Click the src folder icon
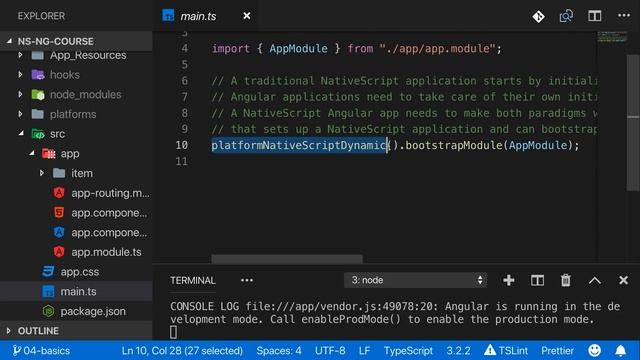 38,133
